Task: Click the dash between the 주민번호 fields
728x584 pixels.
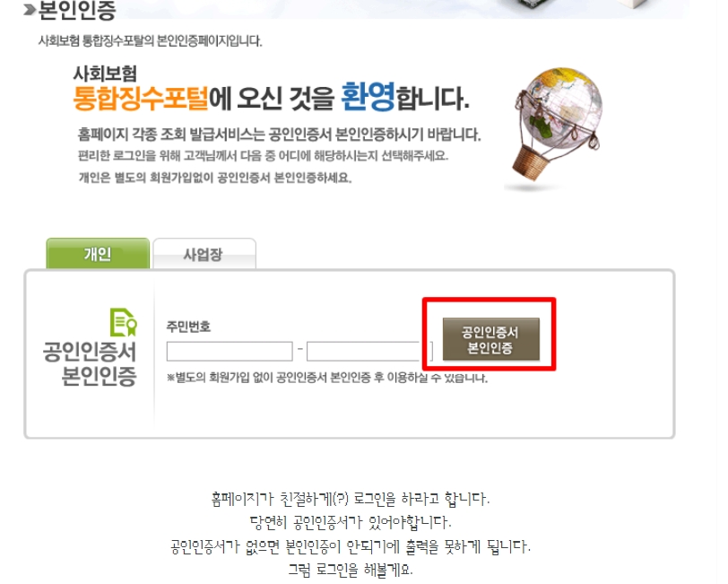Action: coord(300,348)
